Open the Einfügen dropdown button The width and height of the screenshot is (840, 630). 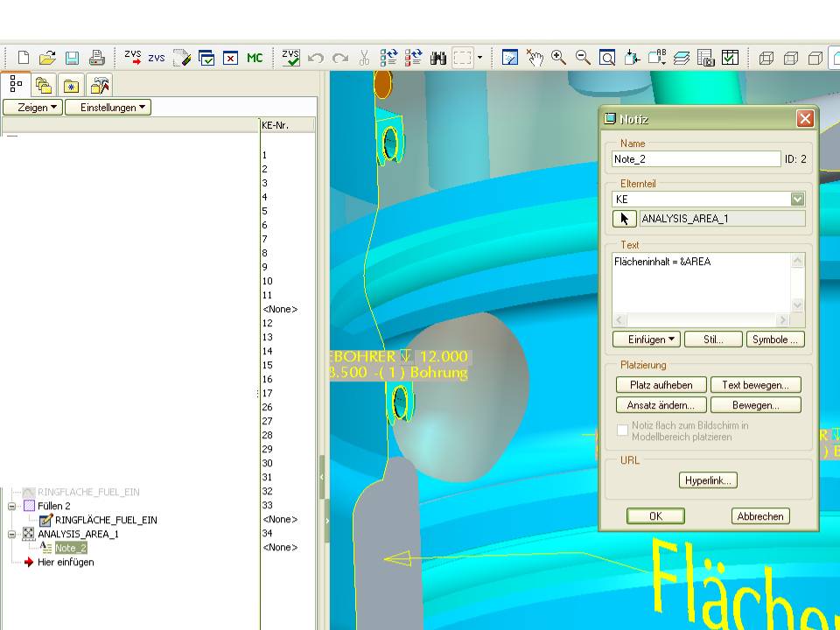(646, 339)
